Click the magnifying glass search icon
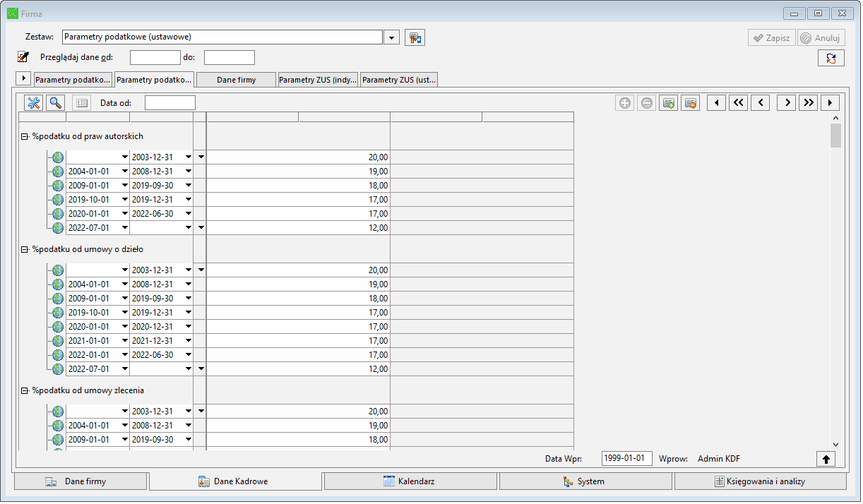This screenshot has width=863, height=504. (56, 103)
